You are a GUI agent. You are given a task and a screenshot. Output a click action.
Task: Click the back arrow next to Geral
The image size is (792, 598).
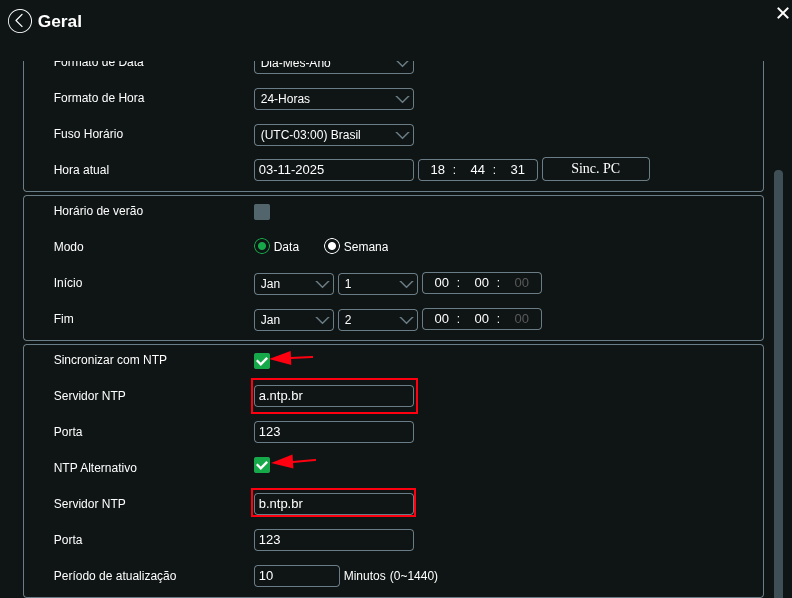point(20,21)
